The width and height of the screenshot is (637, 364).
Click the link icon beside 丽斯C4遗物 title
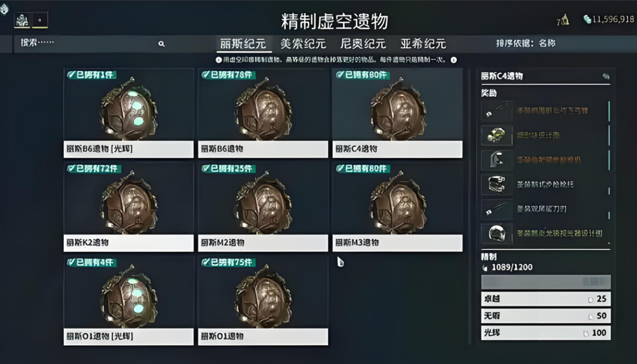pyautogui.click(x=606, y=76)
